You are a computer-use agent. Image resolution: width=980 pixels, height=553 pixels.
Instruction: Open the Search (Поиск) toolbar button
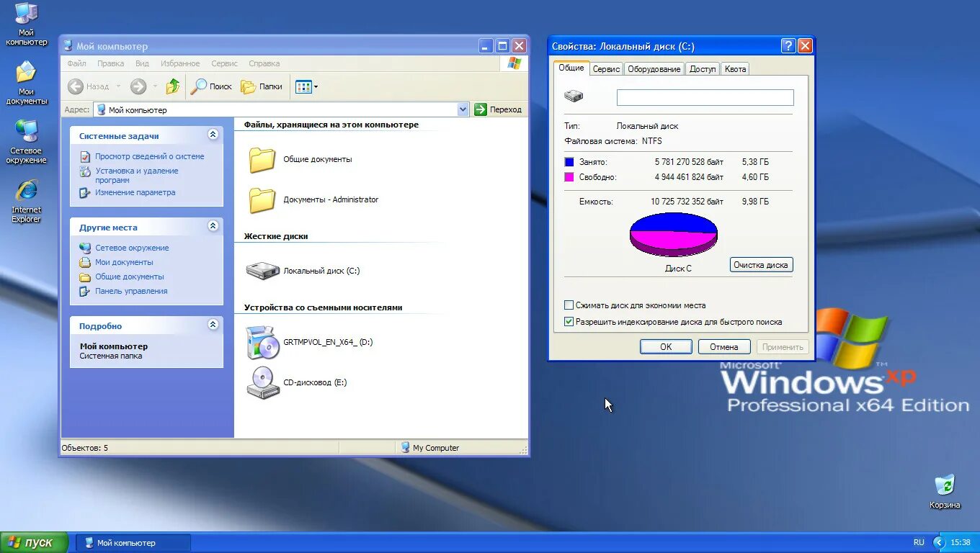click(x=211, y=86)
